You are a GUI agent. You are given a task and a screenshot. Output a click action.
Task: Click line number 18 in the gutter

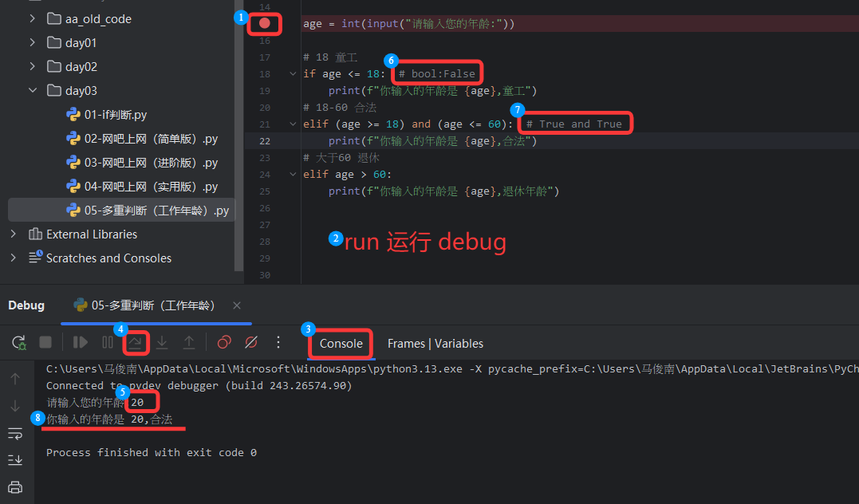click(x=265, y=74)
